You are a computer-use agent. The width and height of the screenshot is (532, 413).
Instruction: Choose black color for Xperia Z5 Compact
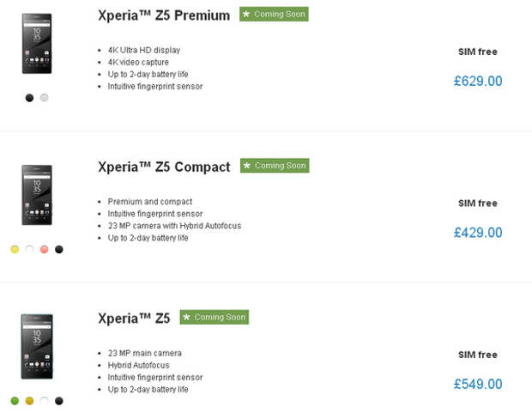59,249
